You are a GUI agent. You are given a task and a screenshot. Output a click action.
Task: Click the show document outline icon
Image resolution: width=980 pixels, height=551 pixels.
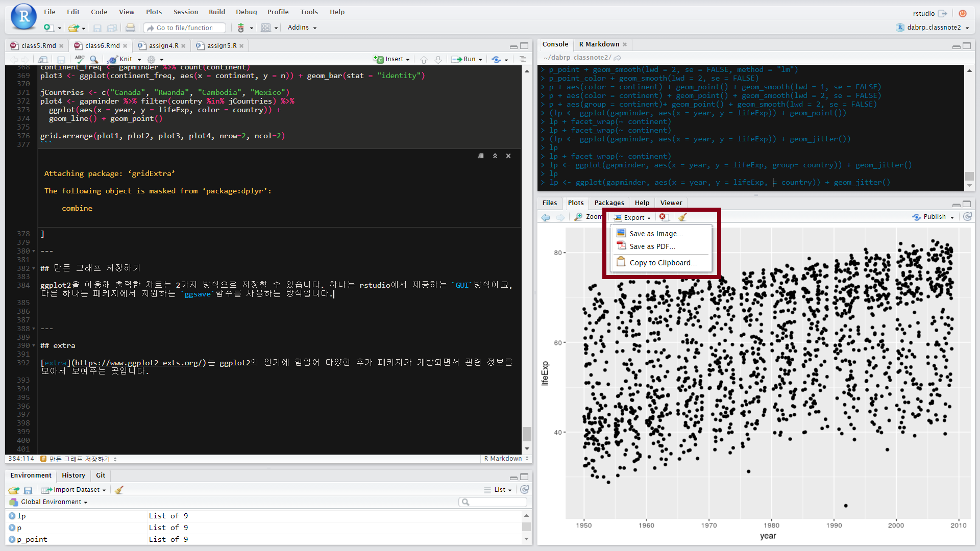[x=523, y=59]
